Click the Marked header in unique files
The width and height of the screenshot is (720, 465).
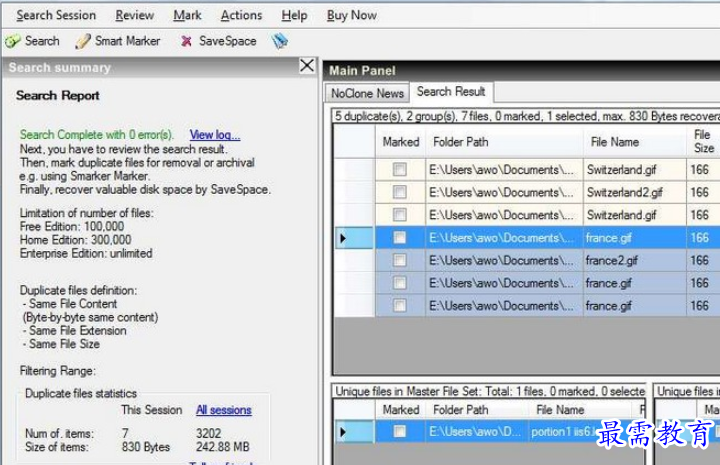point(401,410)
